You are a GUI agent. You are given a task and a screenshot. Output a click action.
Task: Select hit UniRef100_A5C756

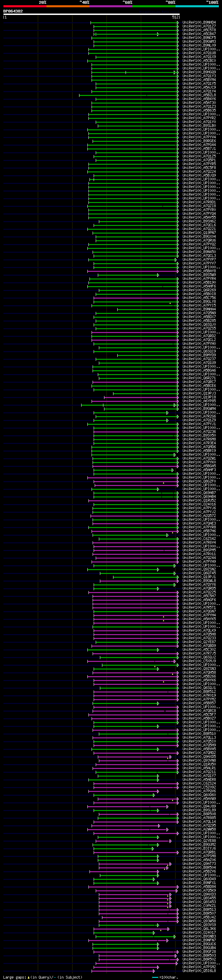pos(199,298)
